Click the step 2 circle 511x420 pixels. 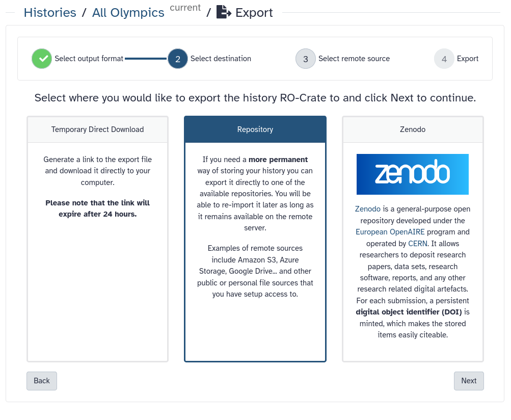(179, 59)
